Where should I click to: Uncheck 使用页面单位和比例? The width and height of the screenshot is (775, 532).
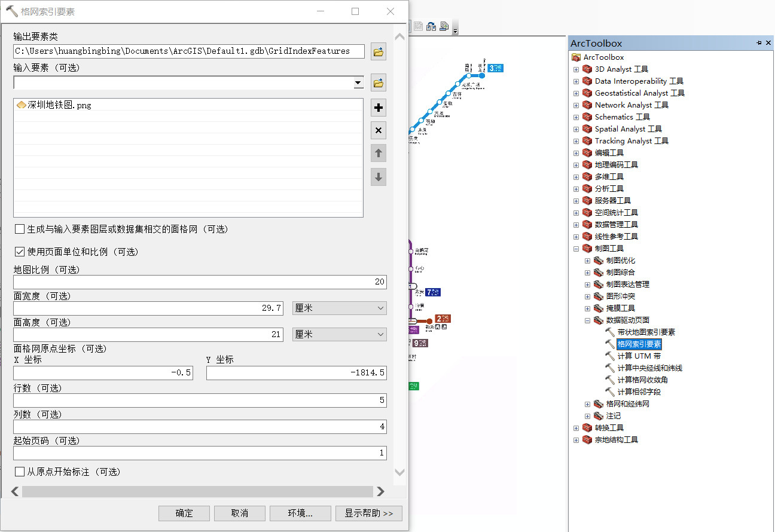[18, 251]
